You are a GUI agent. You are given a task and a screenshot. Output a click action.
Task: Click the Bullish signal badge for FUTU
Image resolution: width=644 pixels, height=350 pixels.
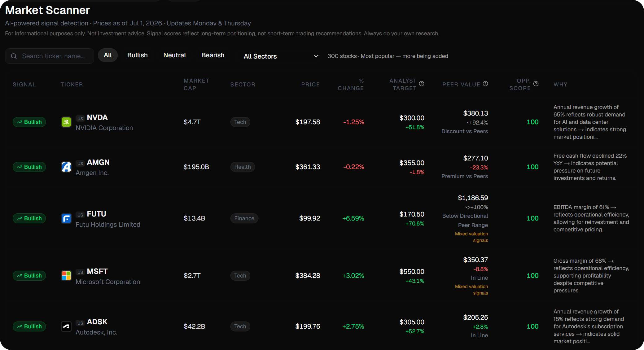(29, 218)
